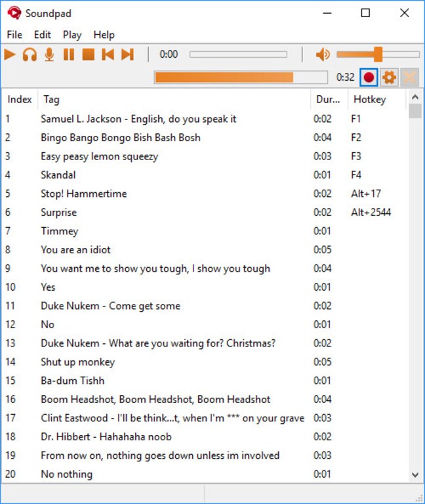
Task: Sort by the Hotkey column header
Action: (x=377, y=99)
